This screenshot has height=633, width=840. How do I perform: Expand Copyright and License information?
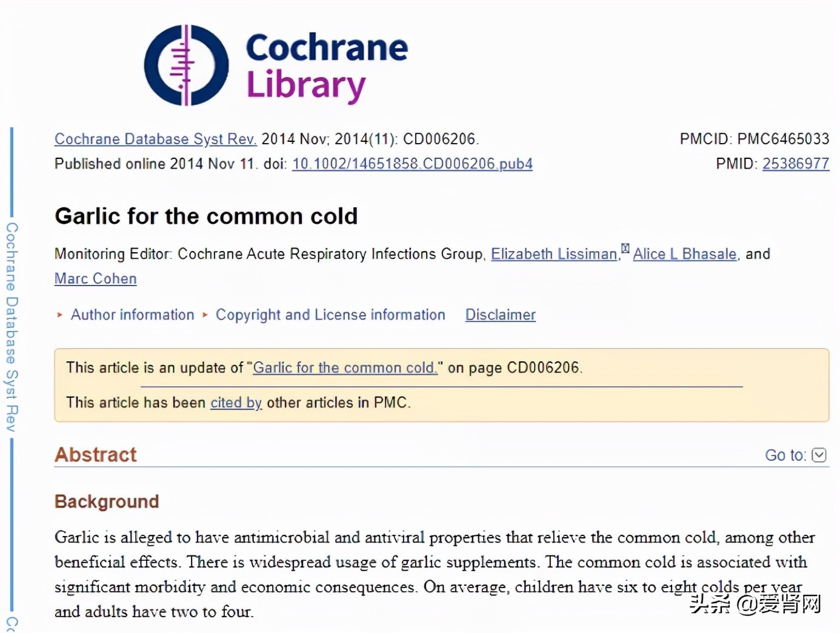coord(330,315)
